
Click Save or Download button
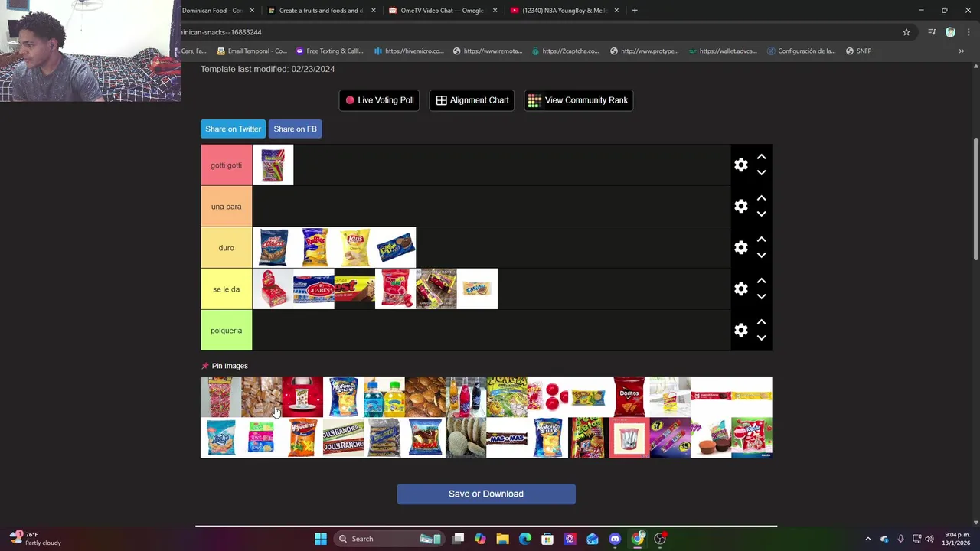point(486,494)
